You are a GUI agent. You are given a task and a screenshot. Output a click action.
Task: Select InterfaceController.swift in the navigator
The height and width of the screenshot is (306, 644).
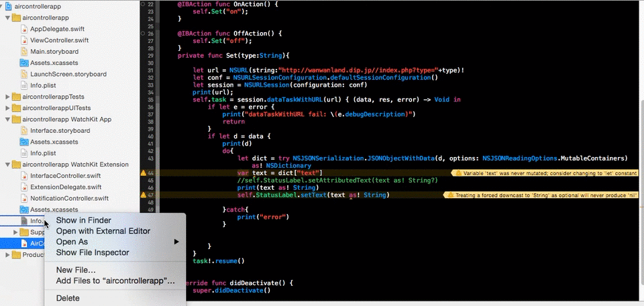(65, 176)
